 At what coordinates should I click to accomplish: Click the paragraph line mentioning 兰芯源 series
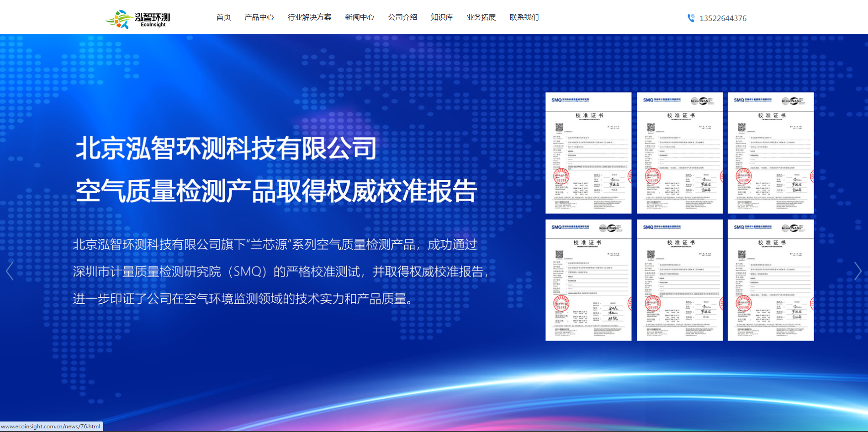275,245
